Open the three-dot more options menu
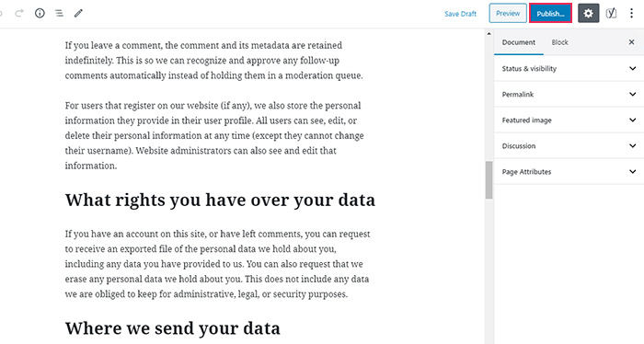 pyautogui.click(x=632, y=14)
